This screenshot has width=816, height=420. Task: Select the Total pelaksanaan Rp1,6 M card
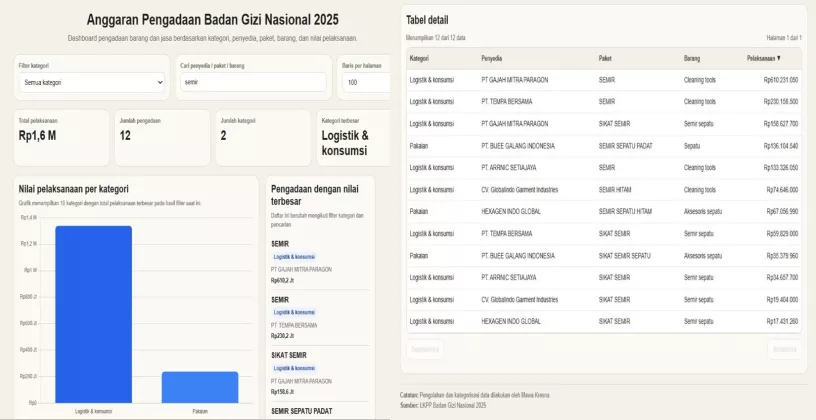pos(61,137)
